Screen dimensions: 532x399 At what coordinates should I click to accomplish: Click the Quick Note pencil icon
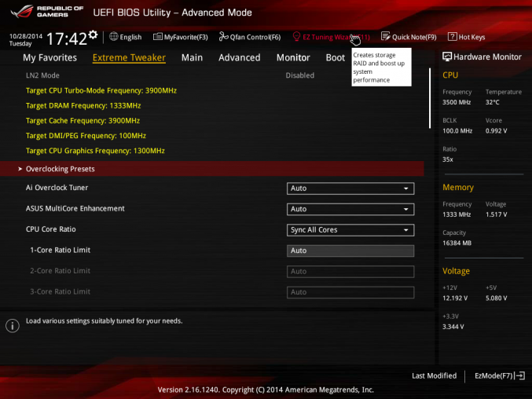[385, 36]
